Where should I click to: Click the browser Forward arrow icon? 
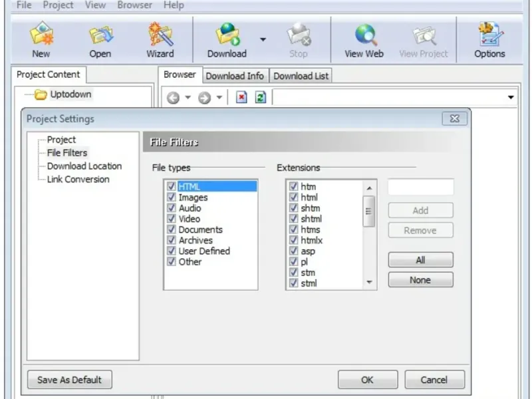tap(205, 98)
